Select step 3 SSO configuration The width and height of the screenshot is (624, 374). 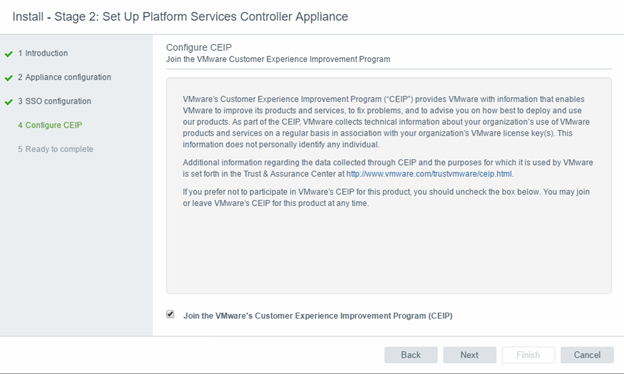(x=55, y=101)
